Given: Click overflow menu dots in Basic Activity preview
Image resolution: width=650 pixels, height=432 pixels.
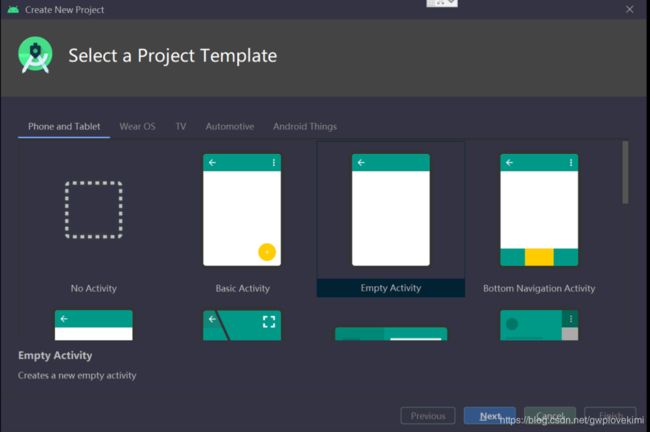Looking at the screenshot, I should (x=274, y=163).
